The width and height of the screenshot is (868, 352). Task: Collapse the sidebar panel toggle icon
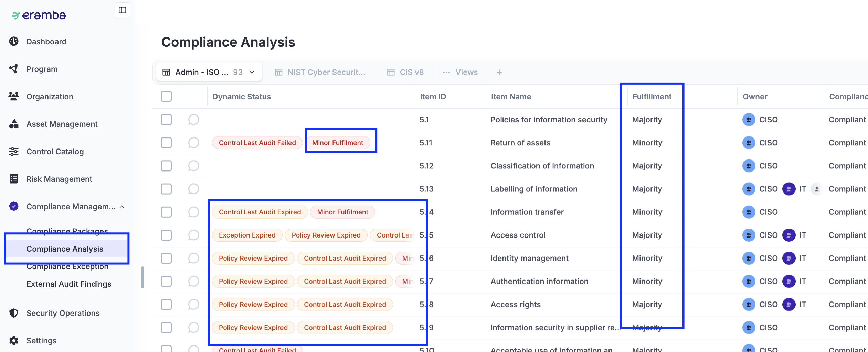pos(122,10)
